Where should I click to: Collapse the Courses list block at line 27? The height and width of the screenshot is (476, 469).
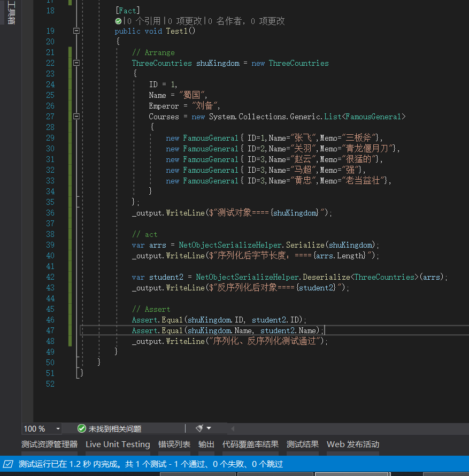tap(76, 116)
